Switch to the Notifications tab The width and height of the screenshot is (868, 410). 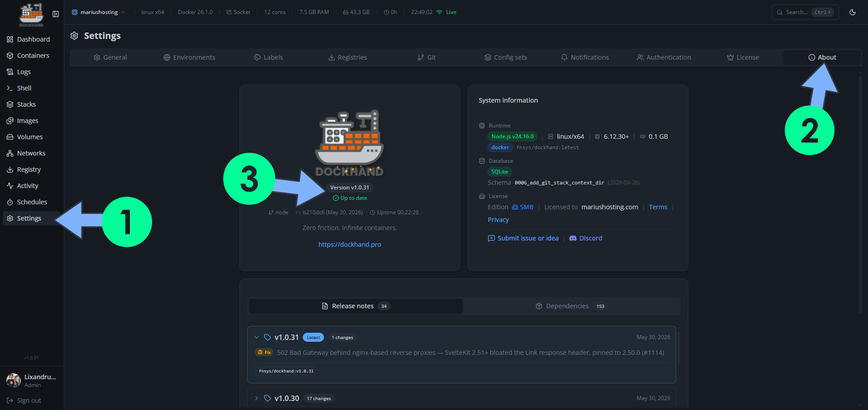pyautogui.click(x=585, y=57)
